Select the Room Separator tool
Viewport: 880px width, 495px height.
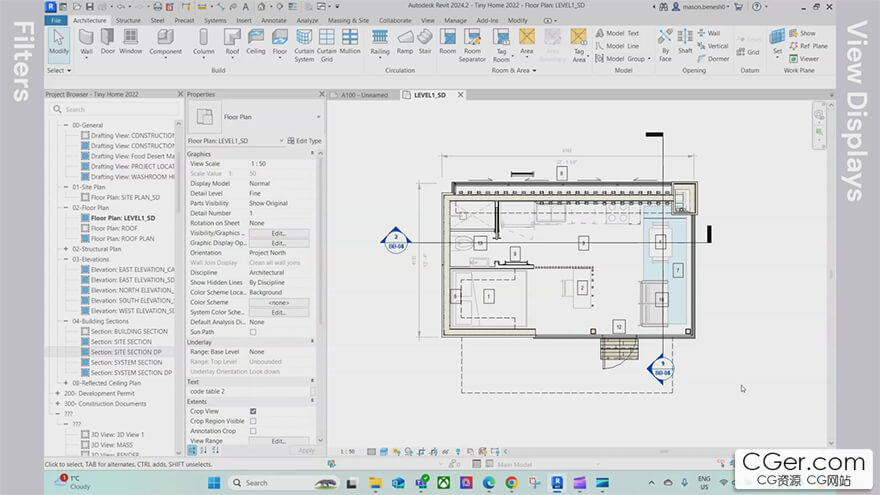click(x=472, y=45)
